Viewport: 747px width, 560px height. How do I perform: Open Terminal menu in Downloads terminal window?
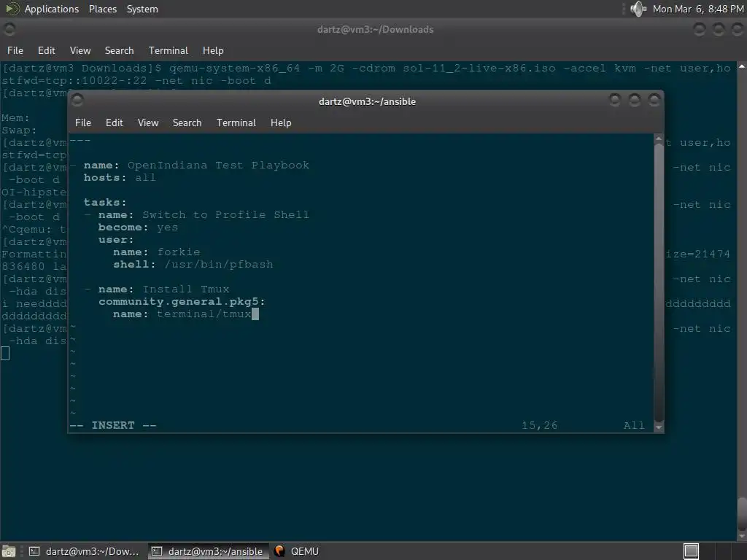[x=169, y=50]
